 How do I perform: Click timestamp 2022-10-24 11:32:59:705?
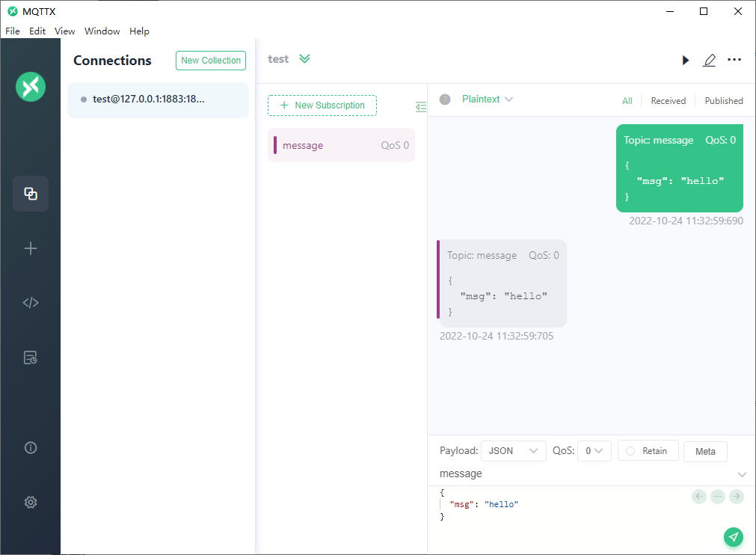pyautogui.click(x=496, y=336)
